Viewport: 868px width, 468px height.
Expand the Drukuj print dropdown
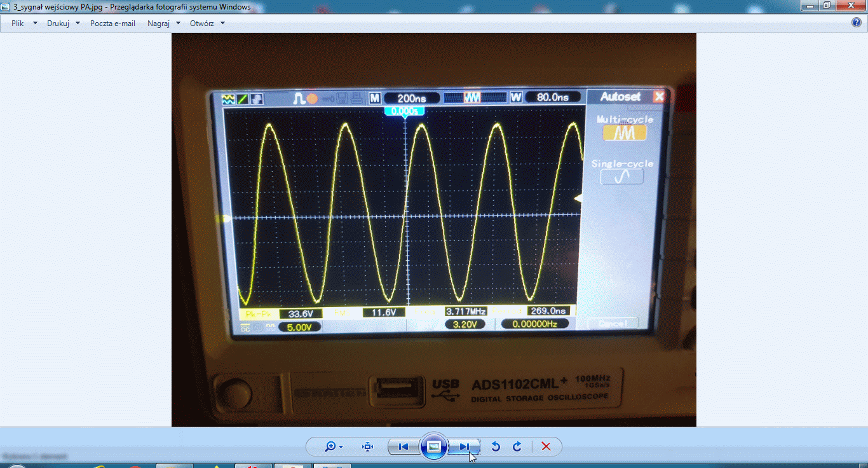point(63,24)
